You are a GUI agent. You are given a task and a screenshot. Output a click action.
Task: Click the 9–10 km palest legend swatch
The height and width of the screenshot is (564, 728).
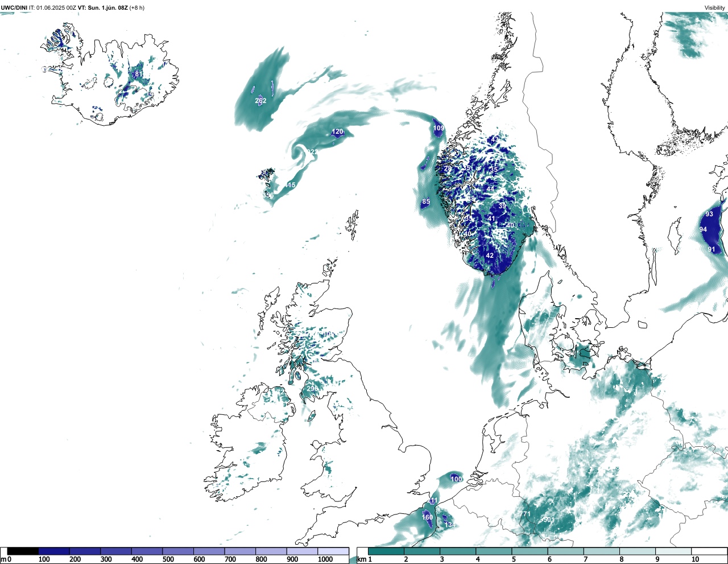point(673,551)
